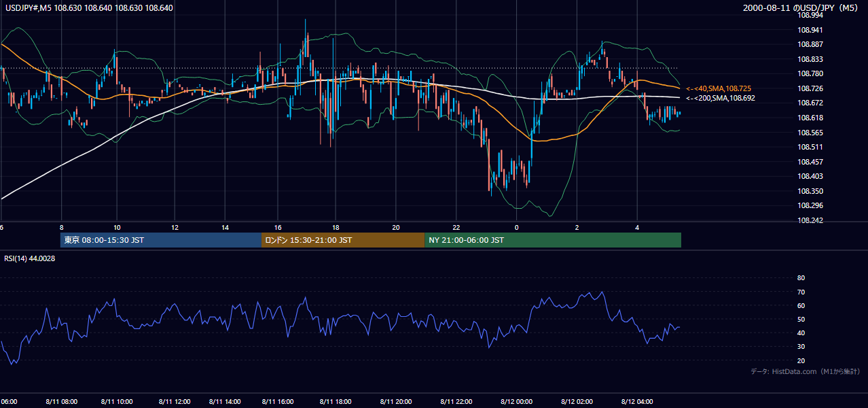This screenshot has width=868, height=408.
Task: Click price axis value 108.511
Action: pos(810,147)
